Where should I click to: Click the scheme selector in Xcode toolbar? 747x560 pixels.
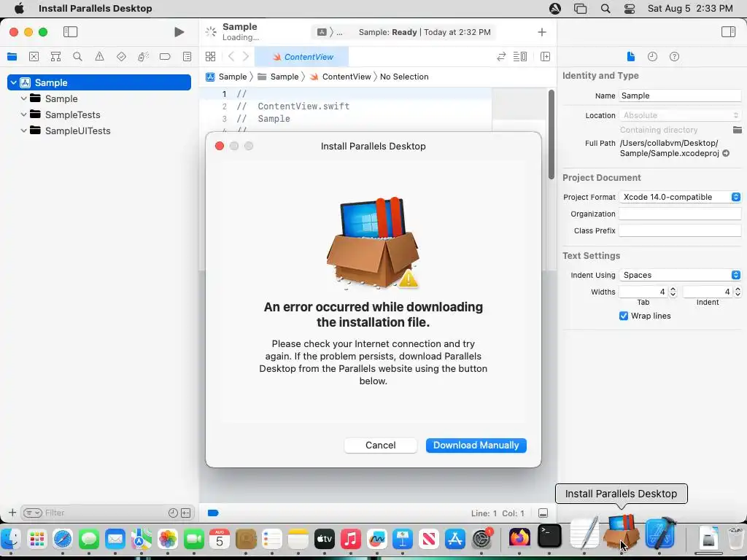point(330,32)
